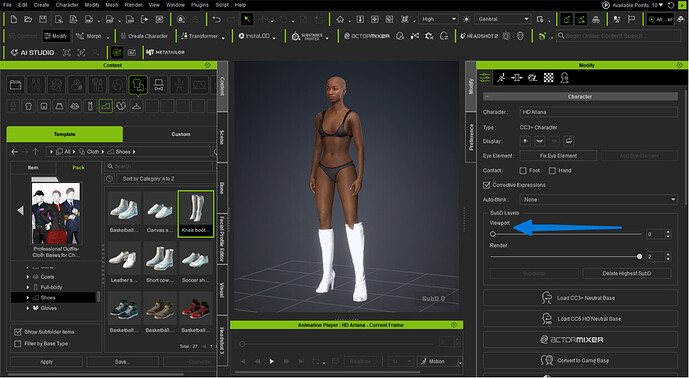The image size is (689, 378).
Task: Choose the T-shirt subcategory icon
Action: [29, 106]
